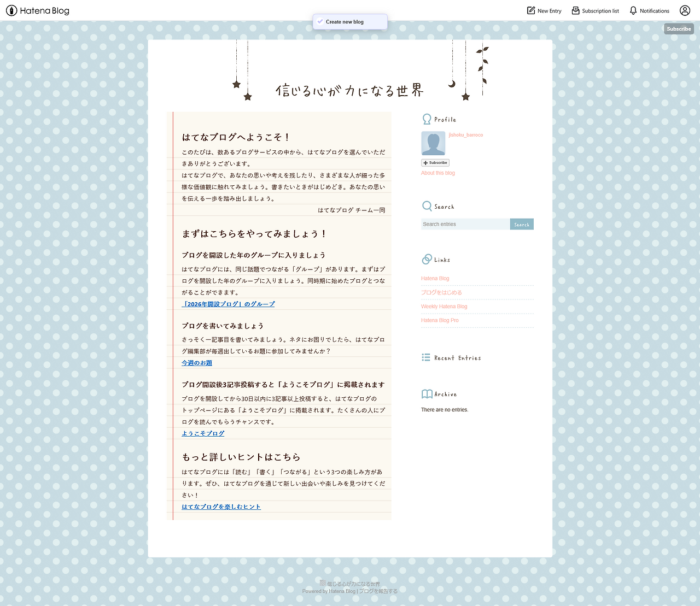Click the Archive book icon
700x606 pixels.
click(x=426, y=393)
